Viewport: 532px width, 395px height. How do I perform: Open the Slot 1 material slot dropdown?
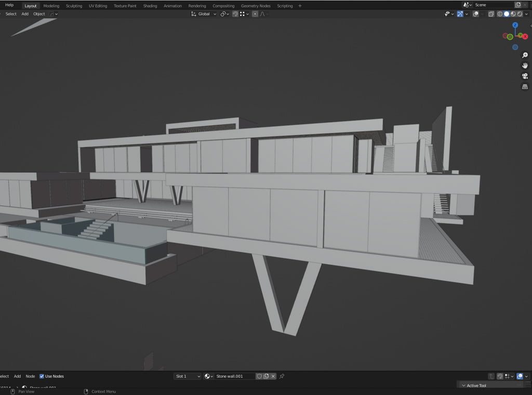click(x=187, y=376)
